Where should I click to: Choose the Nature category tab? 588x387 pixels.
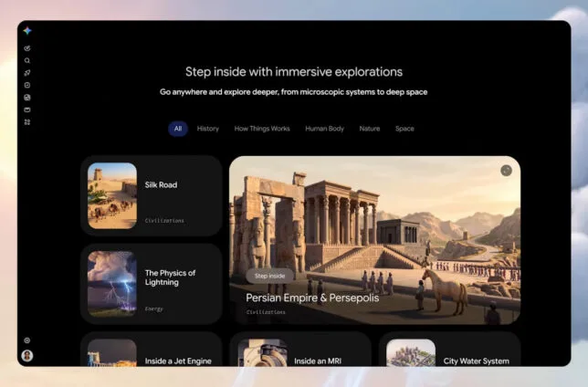coord(370,129)
